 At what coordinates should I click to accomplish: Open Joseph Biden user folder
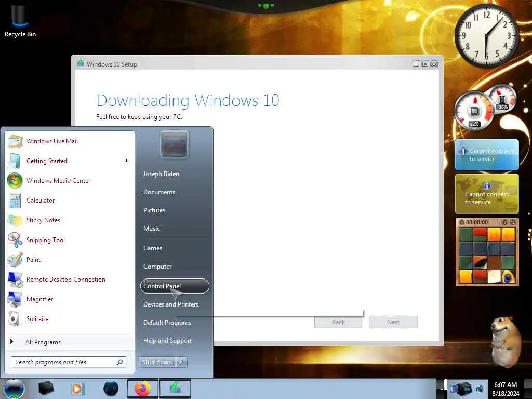coord(161,174)
